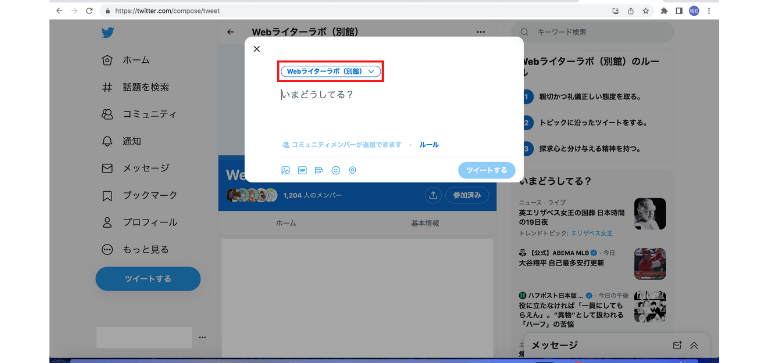Open the ルール link in compose dialog
The width and height of the screenshot is (768, 363).
[x=429, y=145]
